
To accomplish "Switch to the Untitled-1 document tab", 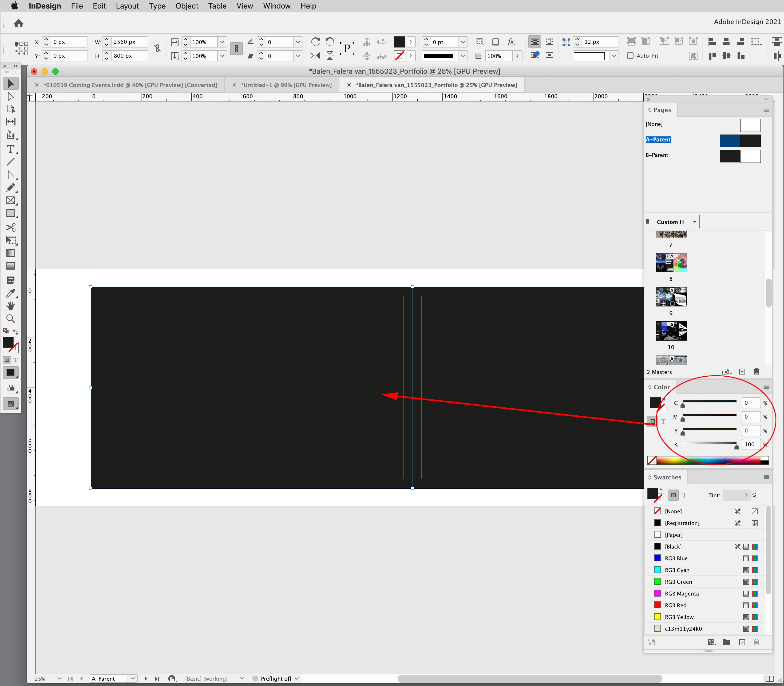I will 286,85.
